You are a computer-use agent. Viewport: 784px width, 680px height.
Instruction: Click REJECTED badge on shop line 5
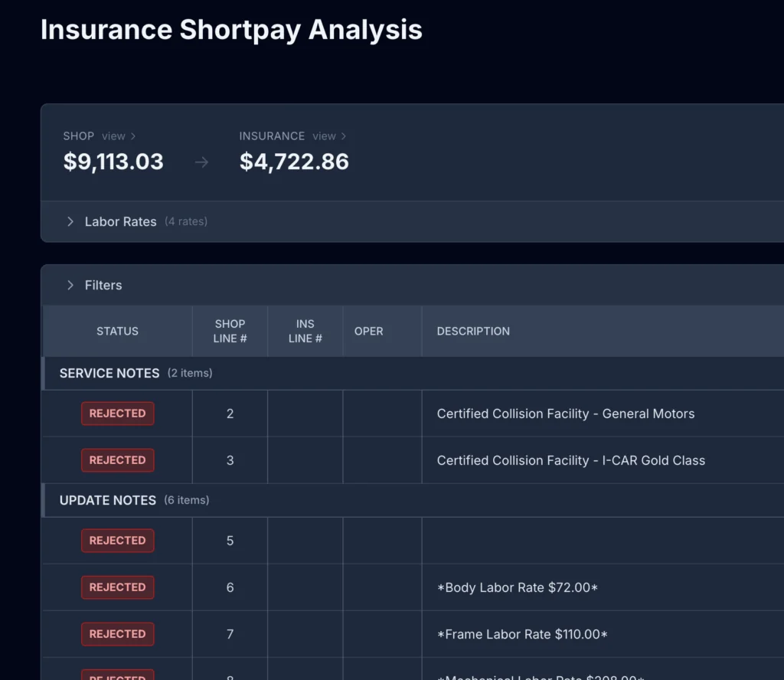click(117, 541)
